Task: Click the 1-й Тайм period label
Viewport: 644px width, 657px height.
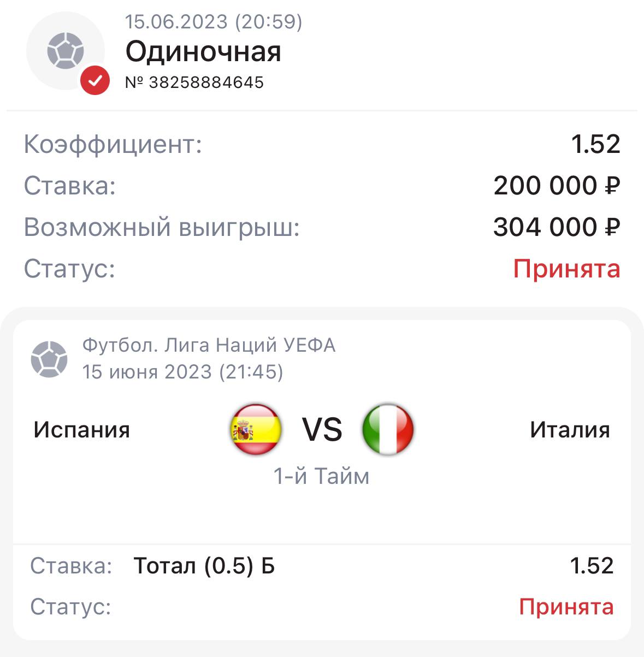Action: 322,476
